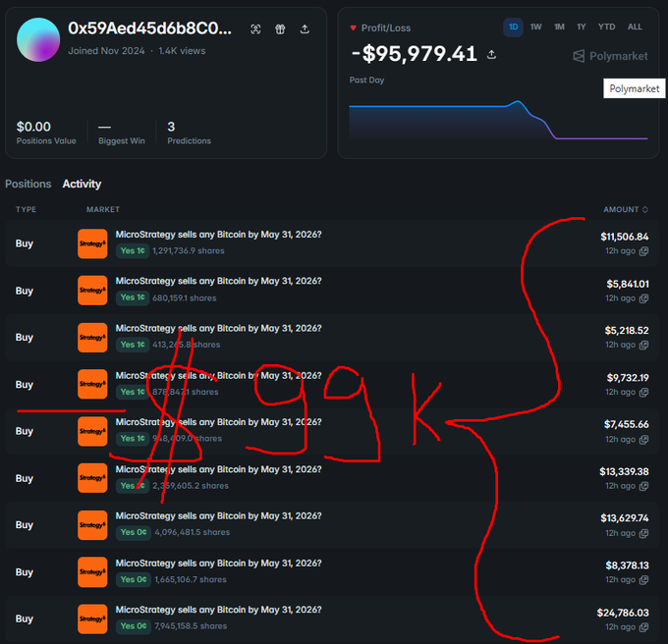Click the MARKET column header
668x644 pixels.
(x=103, y=209)
